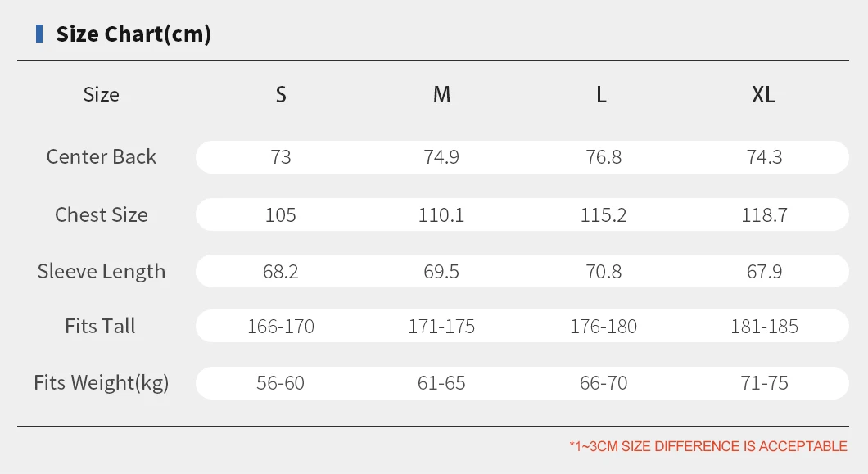Click the 66-70 weight range cell
The image size is (868, 474).
(x=604, y=383)
